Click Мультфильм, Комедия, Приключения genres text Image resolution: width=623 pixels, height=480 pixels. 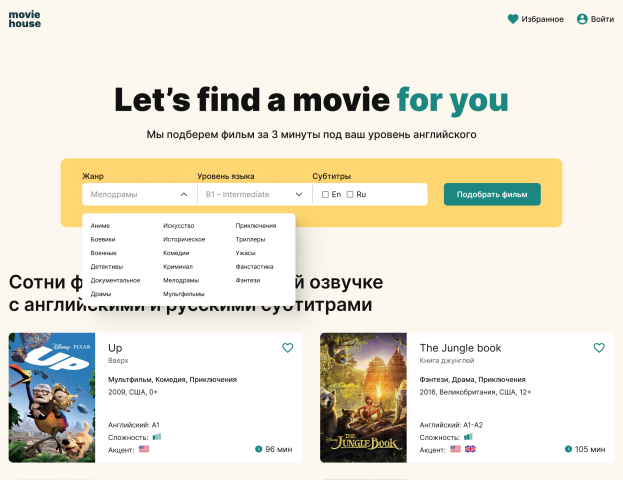[172, 379]
